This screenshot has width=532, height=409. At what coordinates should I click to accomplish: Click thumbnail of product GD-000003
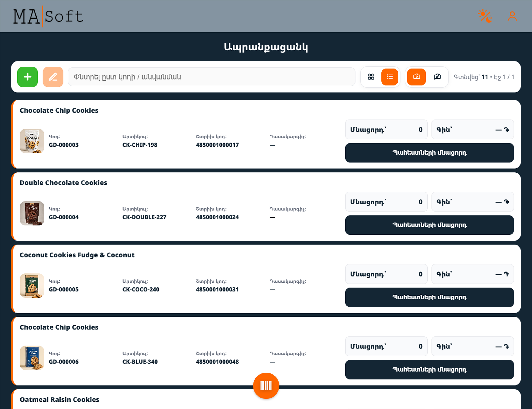32,141
